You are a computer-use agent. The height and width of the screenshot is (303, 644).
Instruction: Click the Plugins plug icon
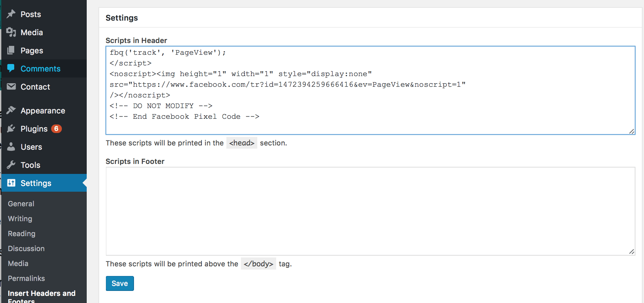[11, 128]
